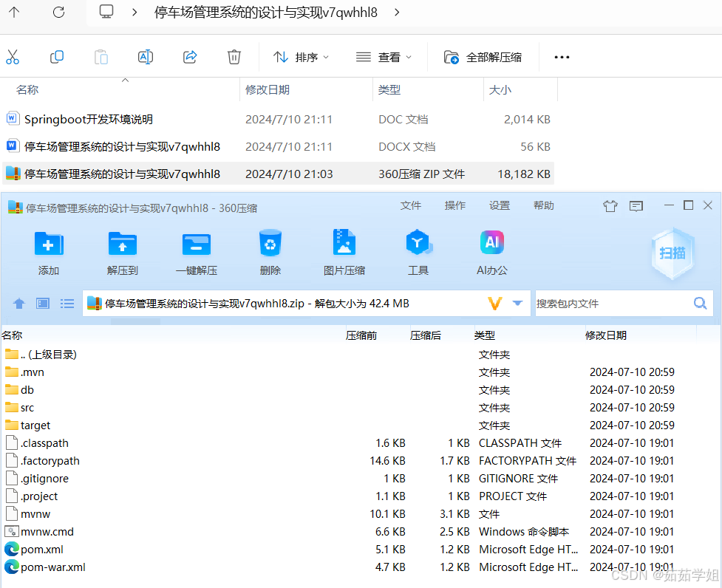This screenshot has height=588, width=722.
Task: Select the 360压缩 ZIP file row
Action: coord(278,174)
